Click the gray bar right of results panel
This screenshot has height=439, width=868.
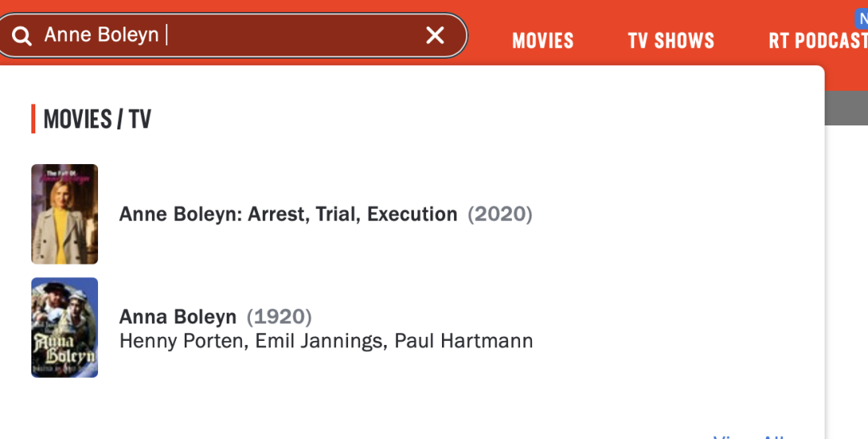click(x=846, y=108)
